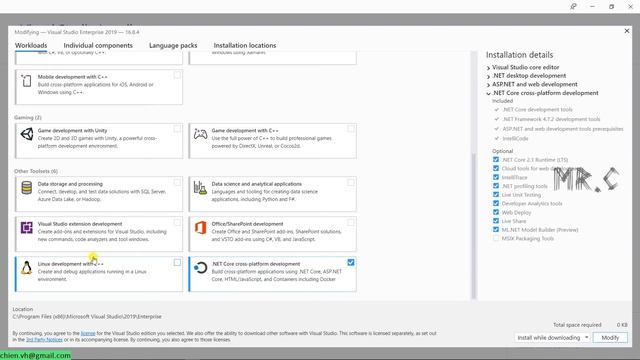Switch to Workloads tab
Image resolution: width=640 pixels, height=360 pixels.
(x=31, y=45)
